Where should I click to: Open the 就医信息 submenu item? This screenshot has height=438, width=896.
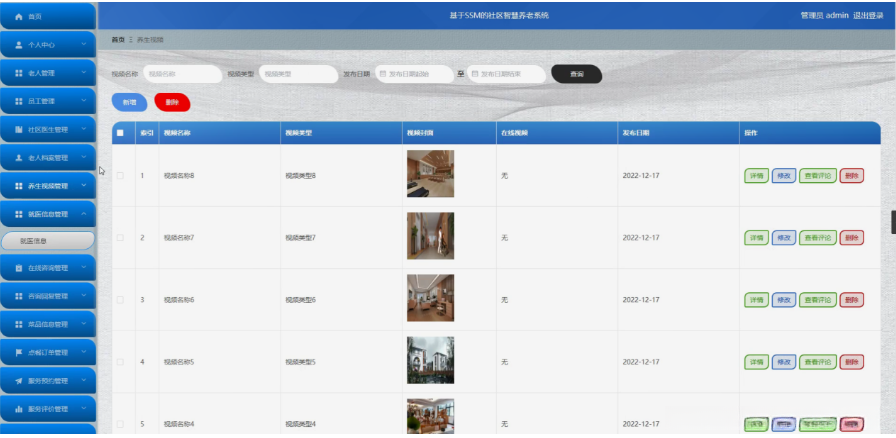click(x=48, y=241)
